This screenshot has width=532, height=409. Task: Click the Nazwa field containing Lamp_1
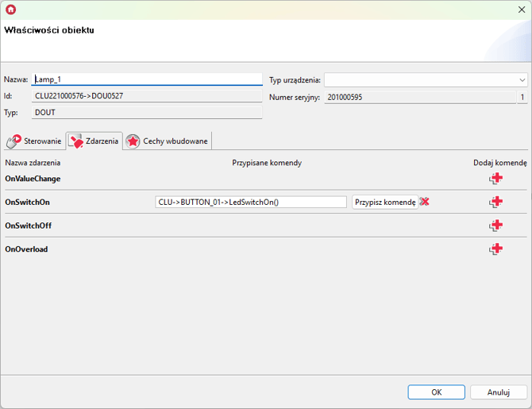pos(147,79)
